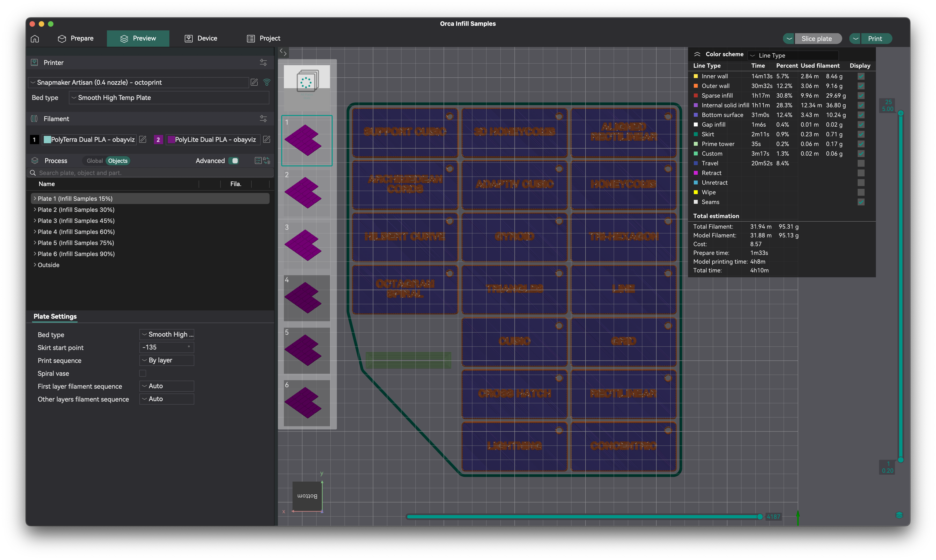The image size is (936, 560).
Task: Edit the Snapmaker Artisan printer preset
Action: tap(254, 82)
